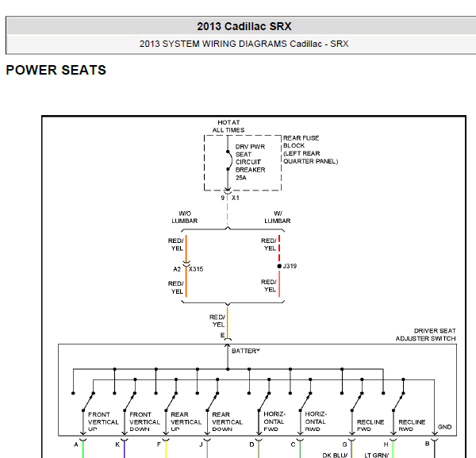Image resolution: width=476 pixels, height=458 pixels.
Task: Click the 'A2' pin label
Action: pos(177,269)
